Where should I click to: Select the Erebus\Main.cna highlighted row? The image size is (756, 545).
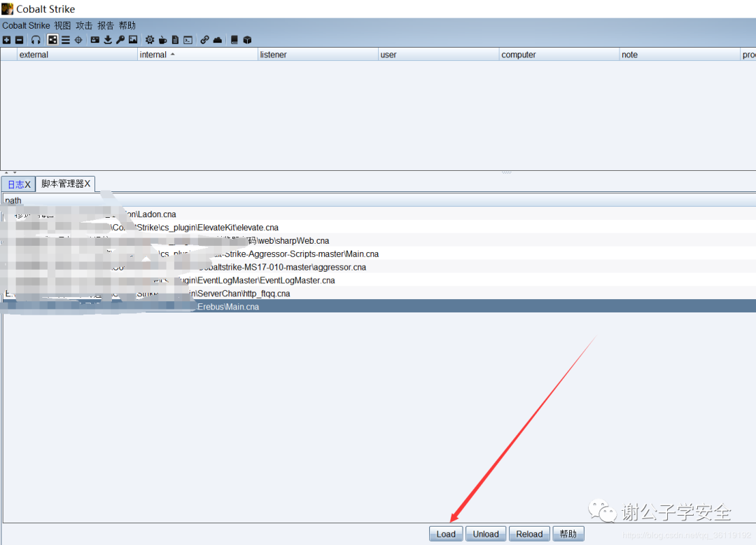(x=379, y=306)
